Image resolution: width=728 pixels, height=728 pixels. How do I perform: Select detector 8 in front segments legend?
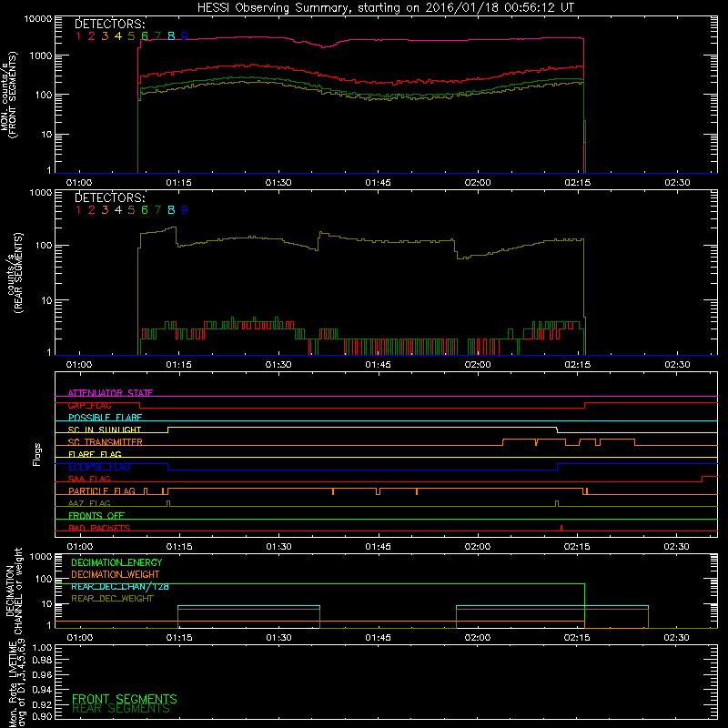pos(171,35)
